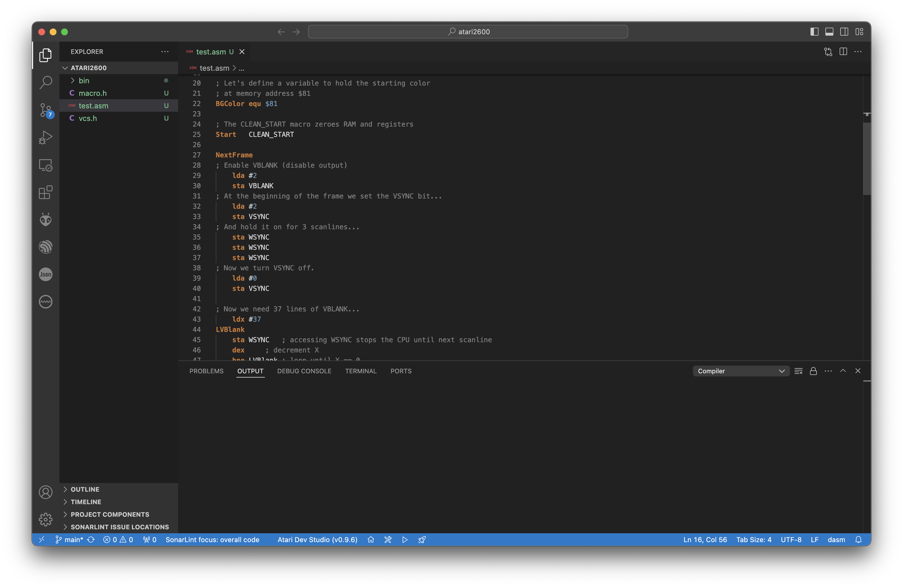
Task: Expand the bin folder
Action: click(x=84, y=80)
